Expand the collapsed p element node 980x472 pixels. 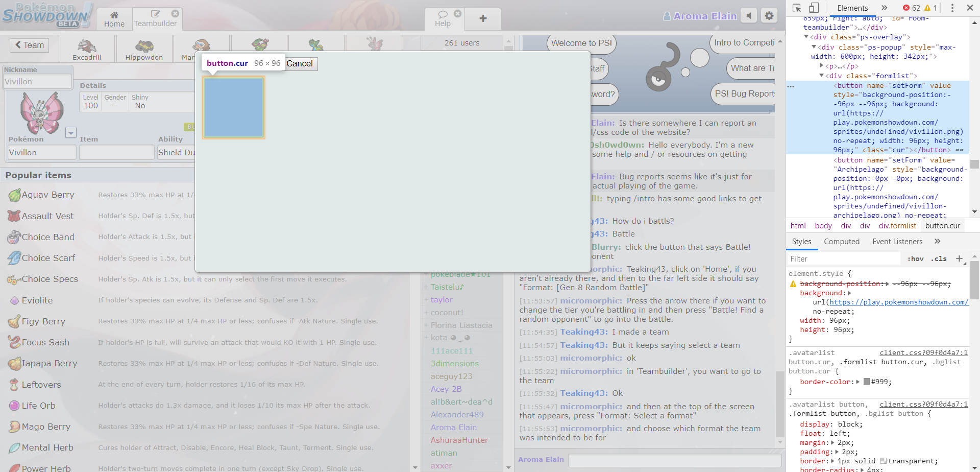coord(822,65)
